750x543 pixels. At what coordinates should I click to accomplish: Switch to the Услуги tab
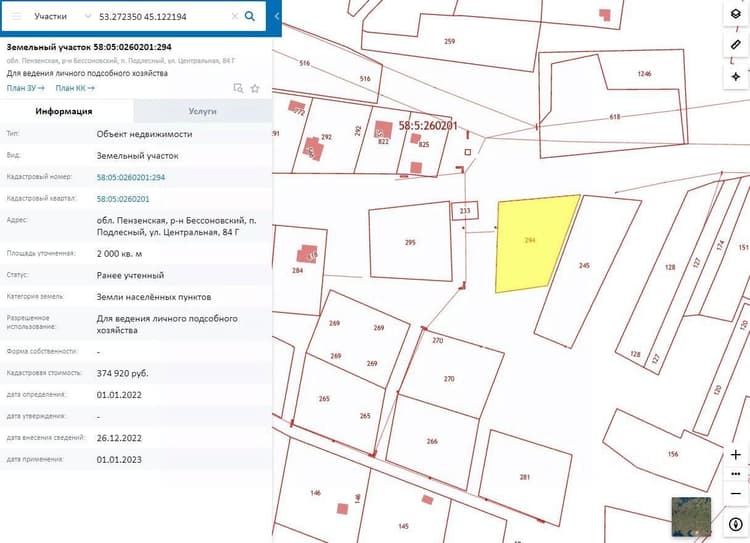click(202, 111)
